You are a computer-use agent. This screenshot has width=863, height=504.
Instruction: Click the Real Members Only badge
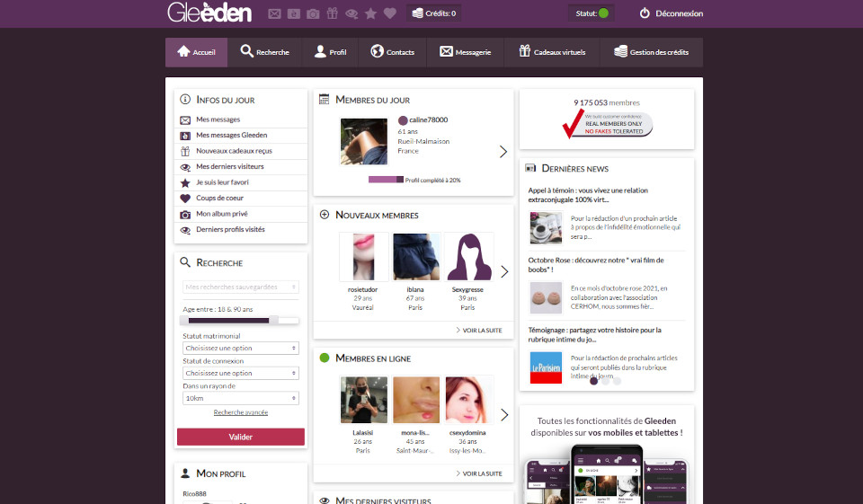point(607,123)
